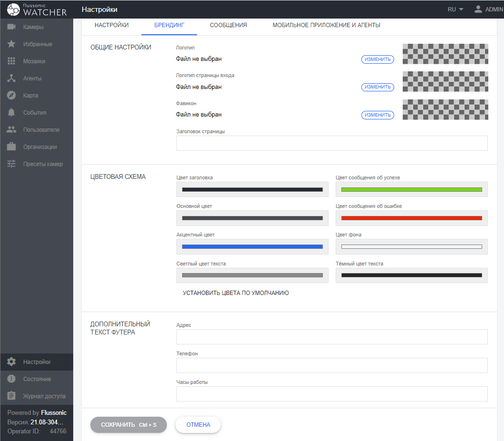The width and height of the screenshot is (504, 441).
Task: Switch to the Сообщения tab
Action: coord(228,25)
